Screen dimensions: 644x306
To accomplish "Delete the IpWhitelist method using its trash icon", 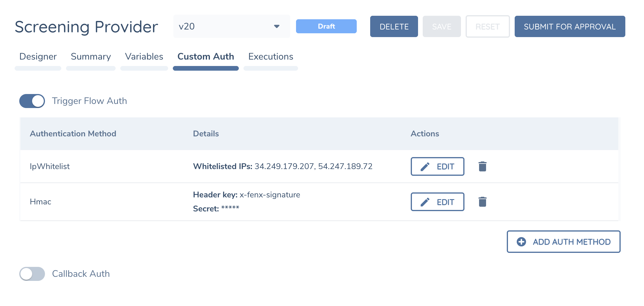I will tap(482, 166).
